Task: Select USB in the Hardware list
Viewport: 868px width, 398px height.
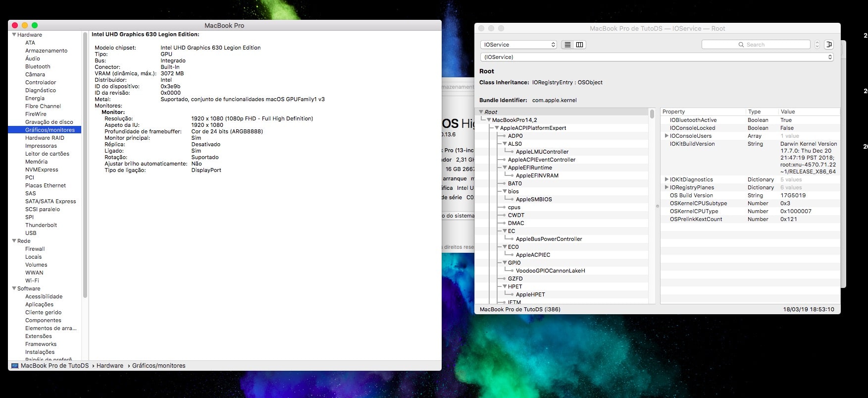Action: coord(31,233)
